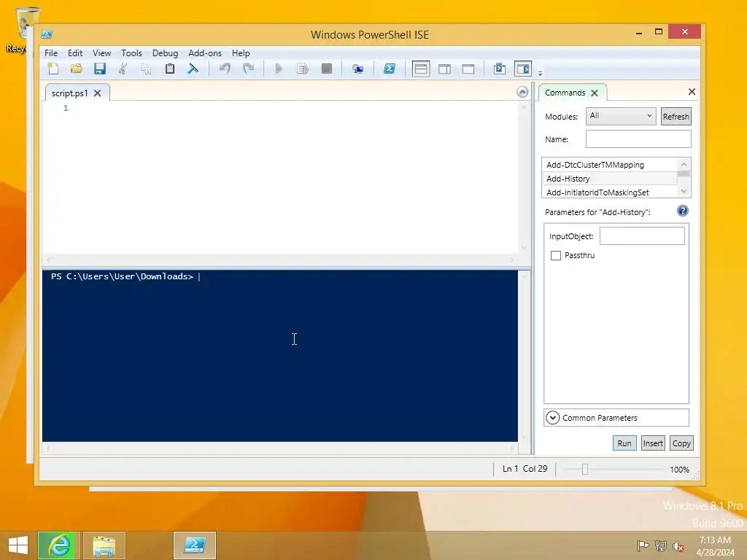747x560 pixels.
Task: Show Command Window toolbar icon
Action: [x=499, y=69]
